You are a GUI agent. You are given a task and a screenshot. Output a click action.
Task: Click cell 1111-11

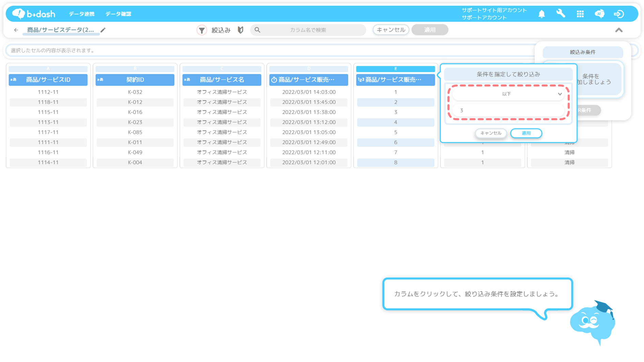(x=48, y=142)
